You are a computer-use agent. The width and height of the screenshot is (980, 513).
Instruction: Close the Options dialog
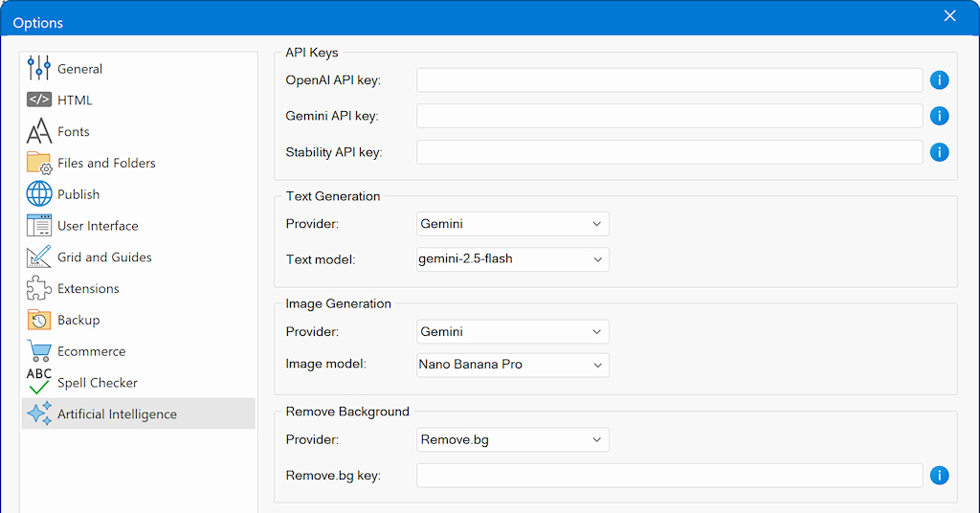click(949, 16)
